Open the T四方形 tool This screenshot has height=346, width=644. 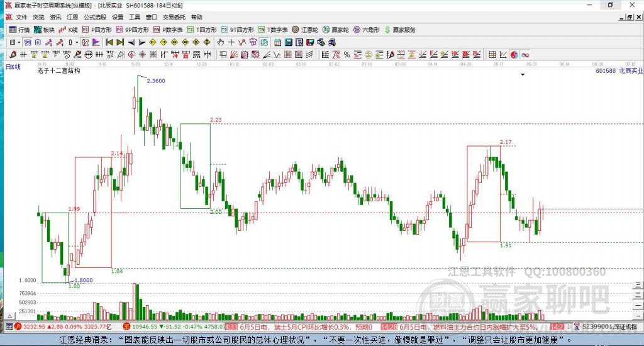click(202, 30)
